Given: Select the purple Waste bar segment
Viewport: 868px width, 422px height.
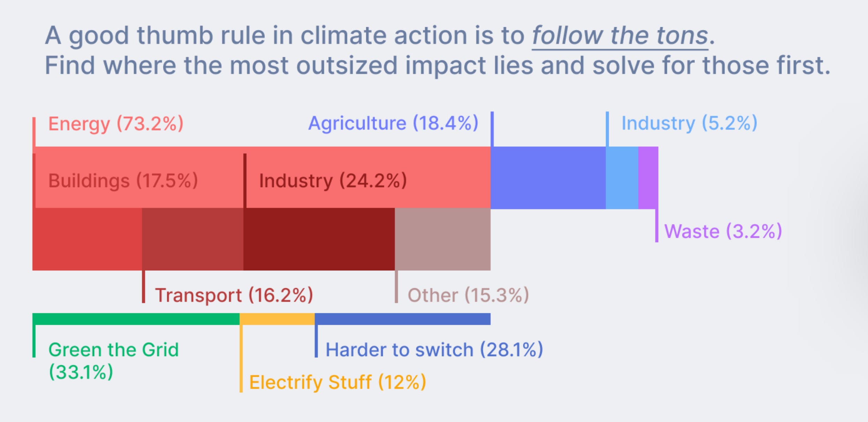Looking at the screenshot, I should (x=648, y=178).
